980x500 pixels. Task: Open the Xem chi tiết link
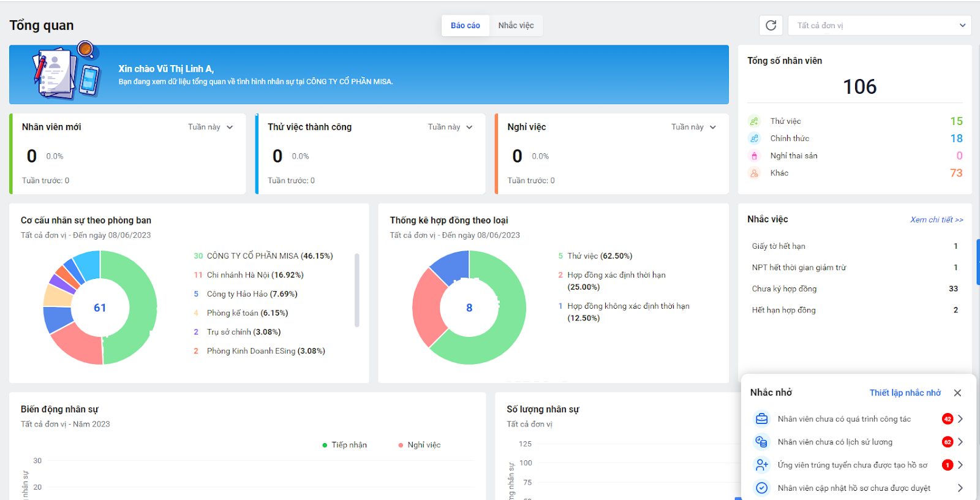tap(936, 219)
